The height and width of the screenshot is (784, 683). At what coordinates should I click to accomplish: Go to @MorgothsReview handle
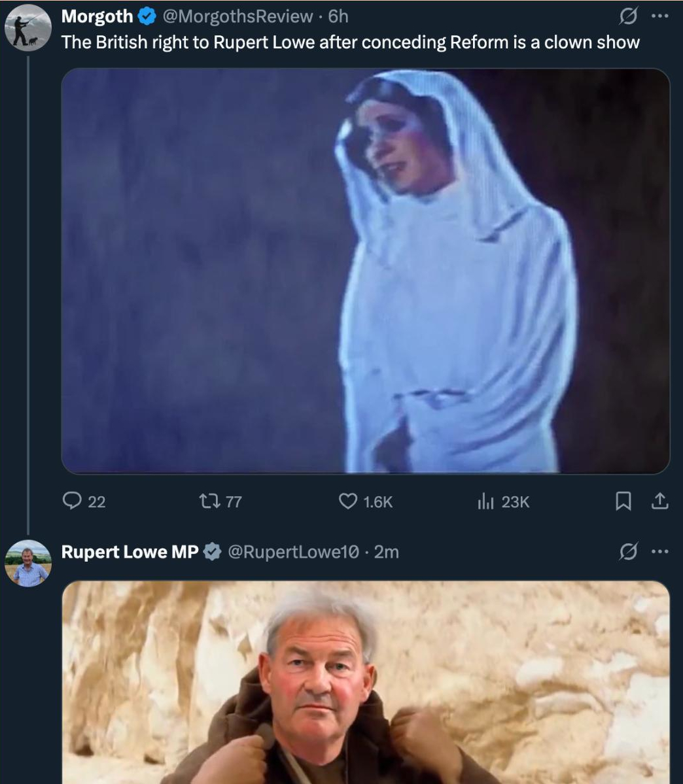pos(237,16)
